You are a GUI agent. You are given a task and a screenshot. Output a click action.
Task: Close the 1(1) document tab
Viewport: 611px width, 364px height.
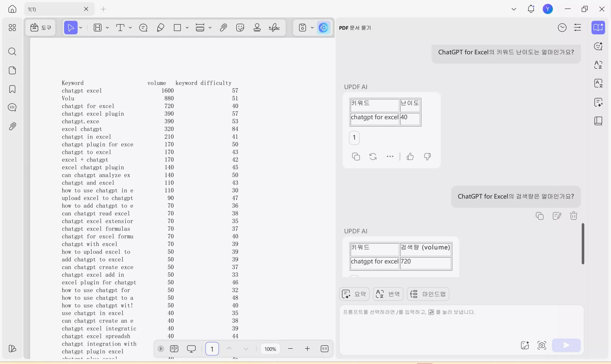pyautogui.click(x=86, y=9)
